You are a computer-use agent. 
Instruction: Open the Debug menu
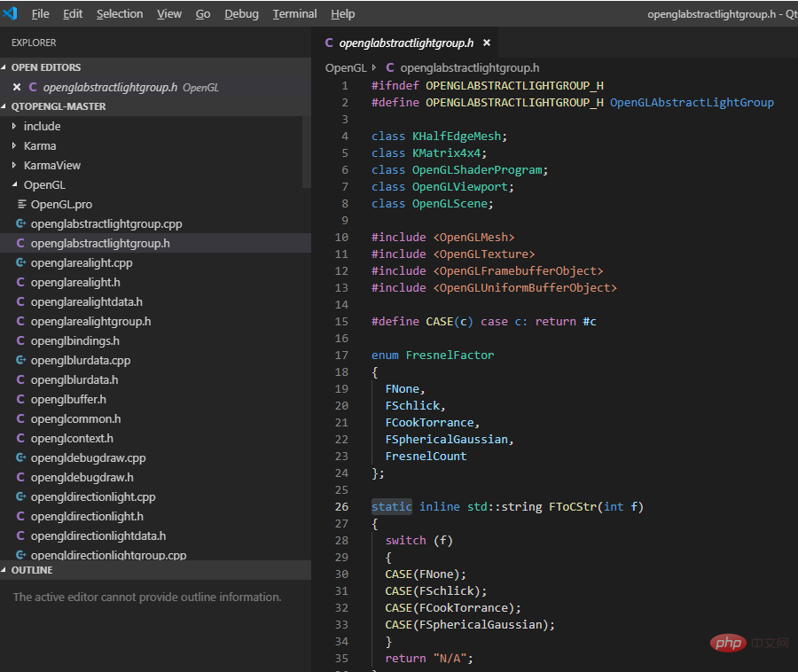pyautogui.click(x=242, y=13)
